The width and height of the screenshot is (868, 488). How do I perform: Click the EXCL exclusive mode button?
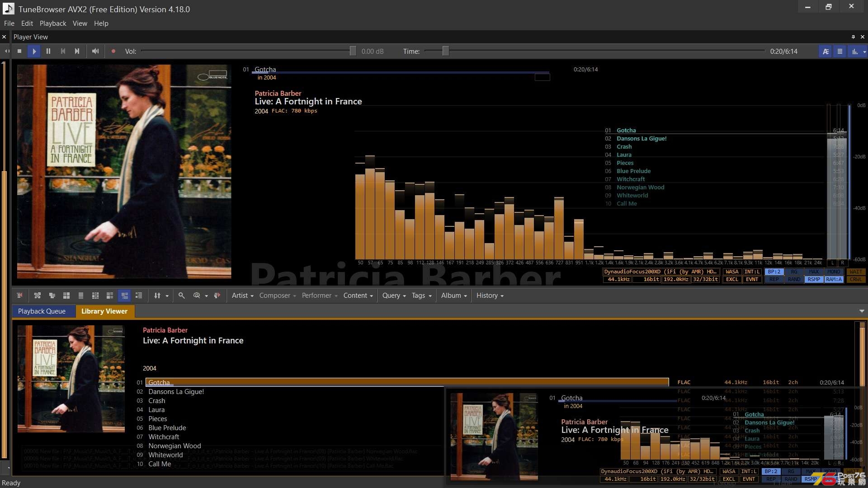[732, 280]
